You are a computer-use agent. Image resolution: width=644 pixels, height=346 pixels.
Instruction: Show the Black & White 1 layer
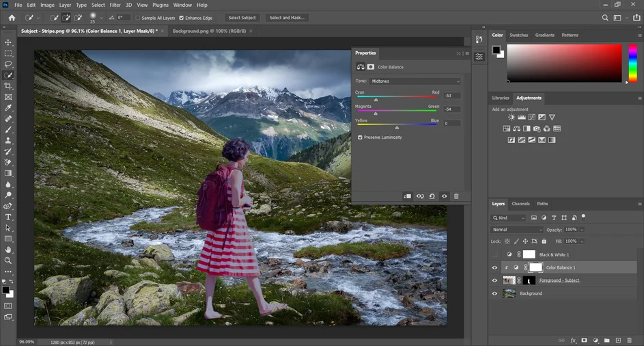[495, 254]
